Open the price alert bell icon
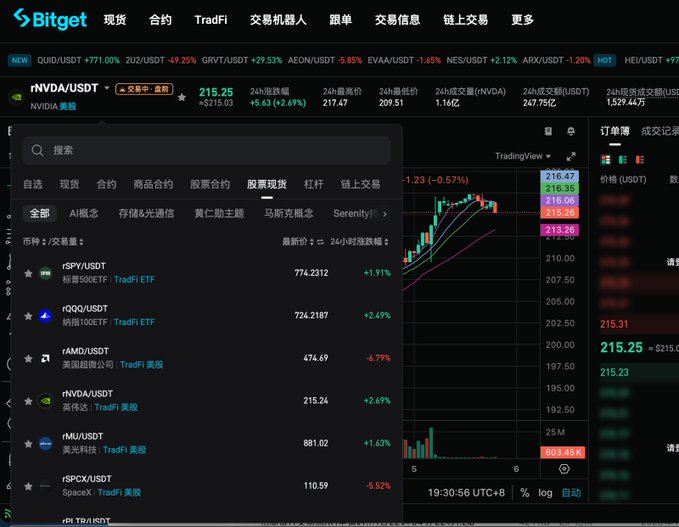 [571, 131]
